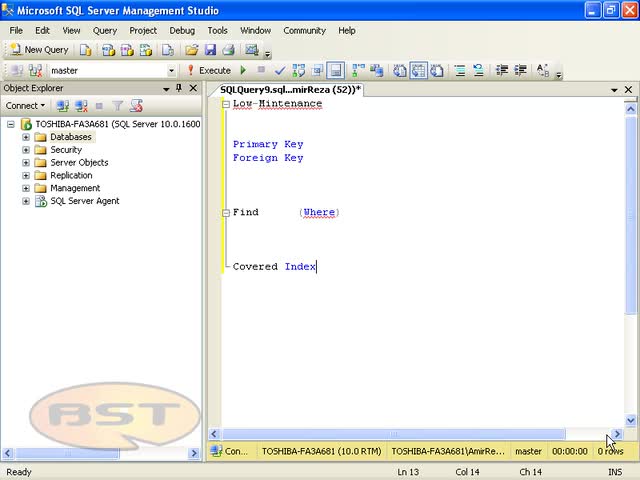Open the View menu
The height and width of the screenshot is (480, 640).
pyautogui.click(x=71, y=31)
